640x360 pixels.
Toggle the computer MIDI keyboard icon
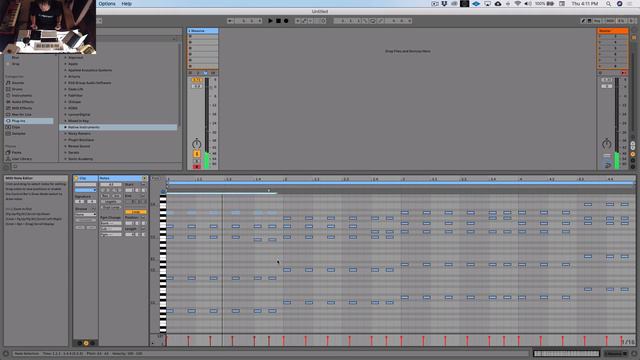[589, 21]
